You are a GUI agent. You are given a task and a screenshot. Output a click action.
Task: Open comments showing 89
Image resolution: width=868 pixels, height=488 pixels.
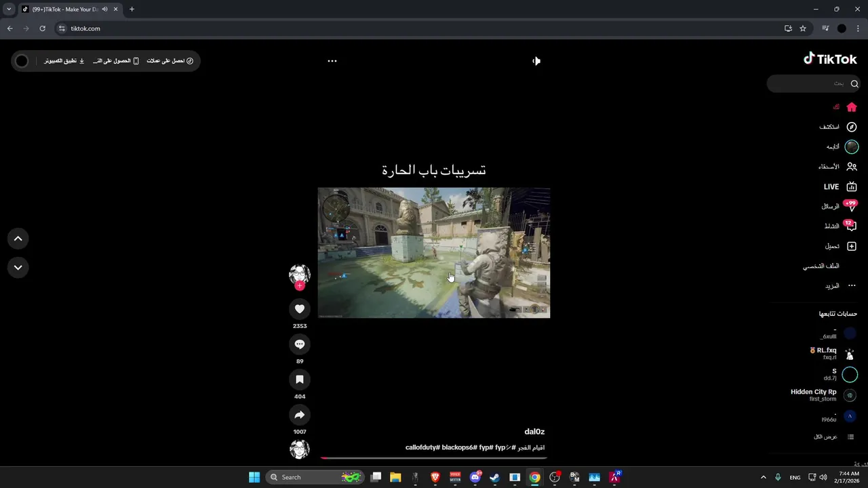(x=300, y=344)
